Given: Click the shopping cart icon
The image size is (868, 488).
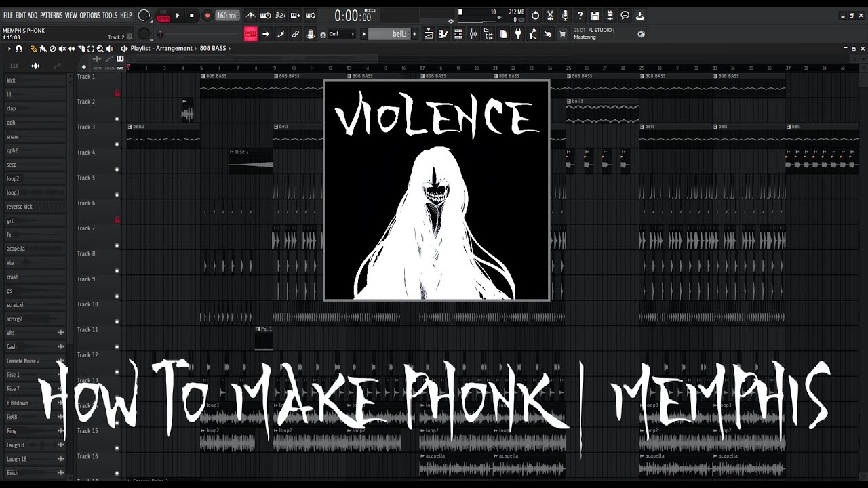Looking at the screenshot, I should (x=562, y=34).
